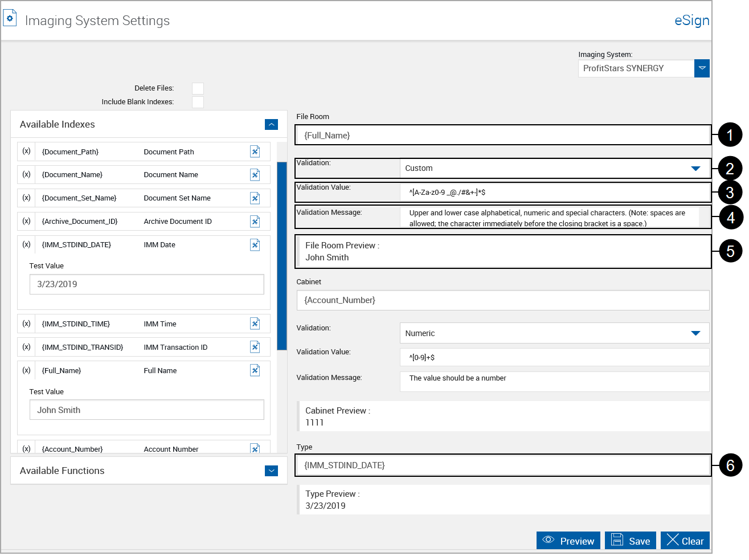Screen dimensions: 749x560
Task: Click the insert icon beside {Document_Path}
Action: pos(255,152)
